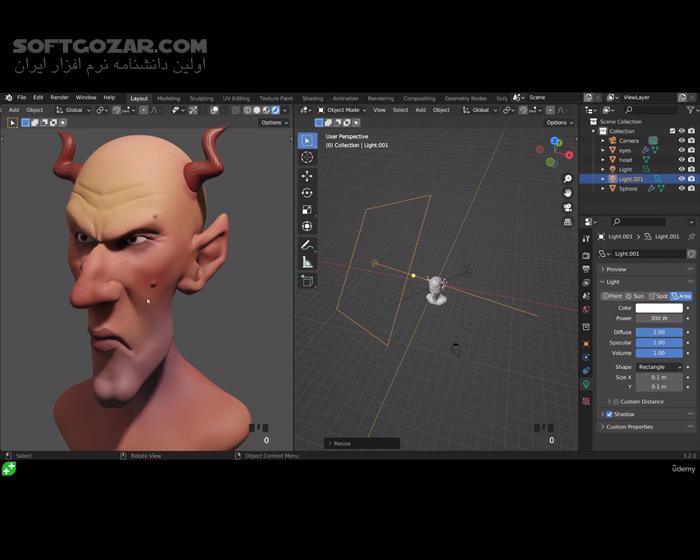
Task: Open the Render menu
Action: pos(60,98)
